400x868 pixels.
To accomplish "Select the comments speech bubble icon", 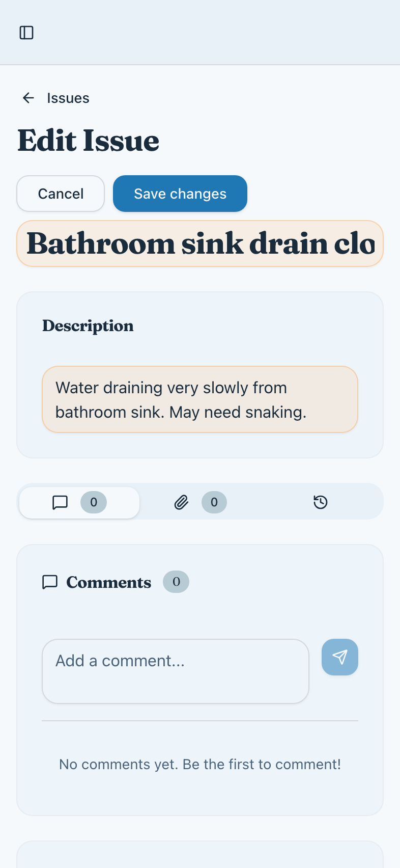I will (x=61, y=502).
